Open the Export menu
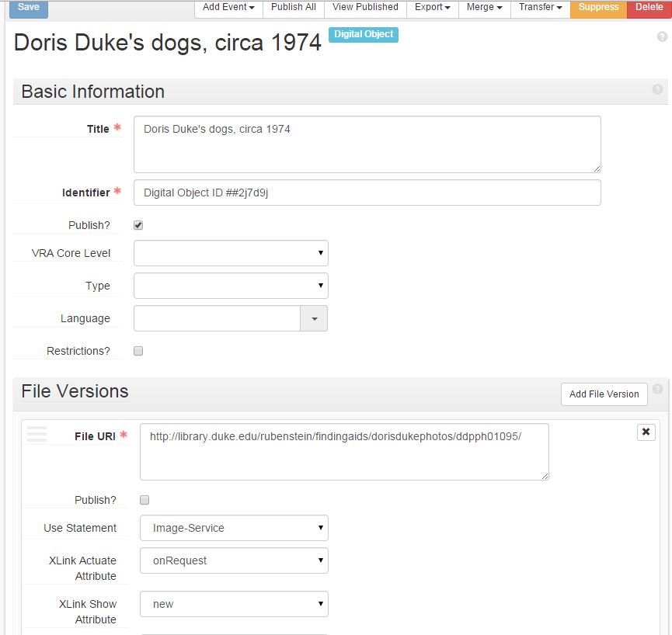672x635 pixels. tap(433, 8)
